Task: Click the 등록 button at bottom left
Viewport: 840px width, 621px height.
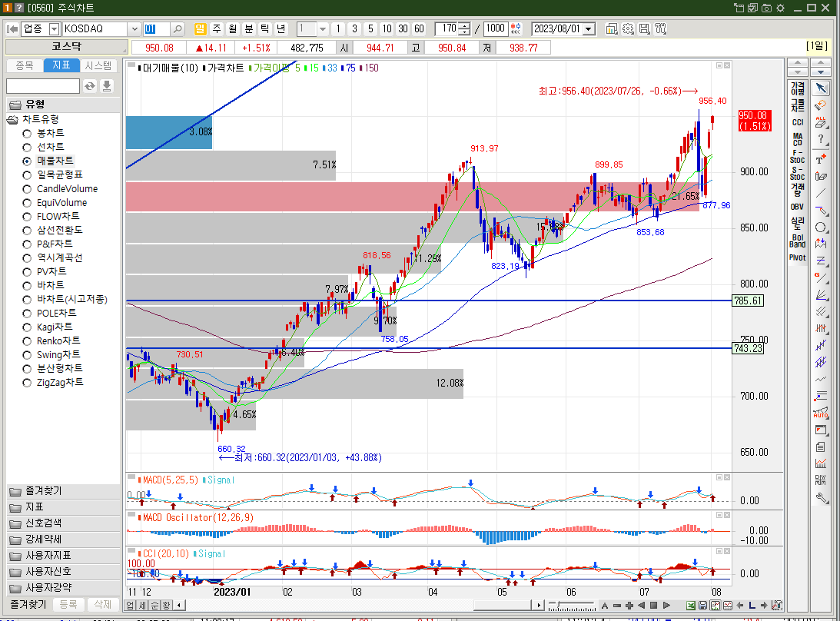Action: pyautogui.click(x=68, y=604)
